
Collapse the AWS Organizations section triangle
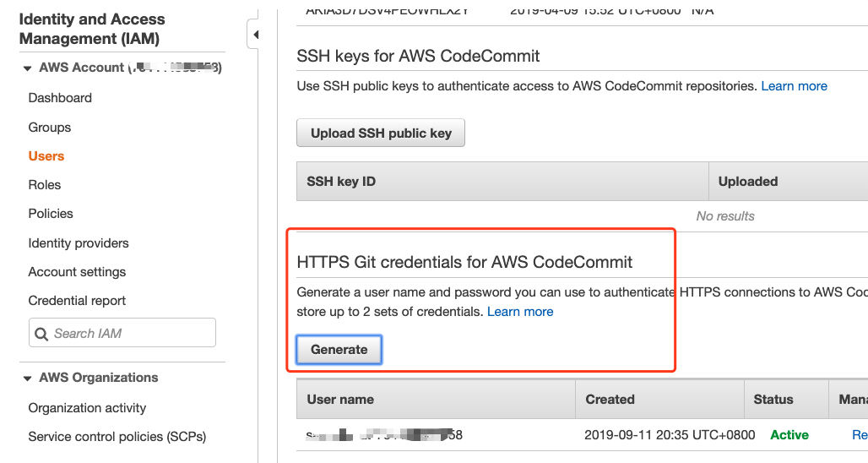tap(27, 379)
